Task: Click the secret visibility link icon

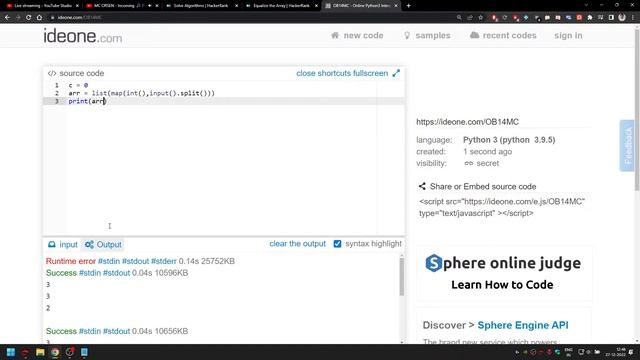Action: coord(469,163)
